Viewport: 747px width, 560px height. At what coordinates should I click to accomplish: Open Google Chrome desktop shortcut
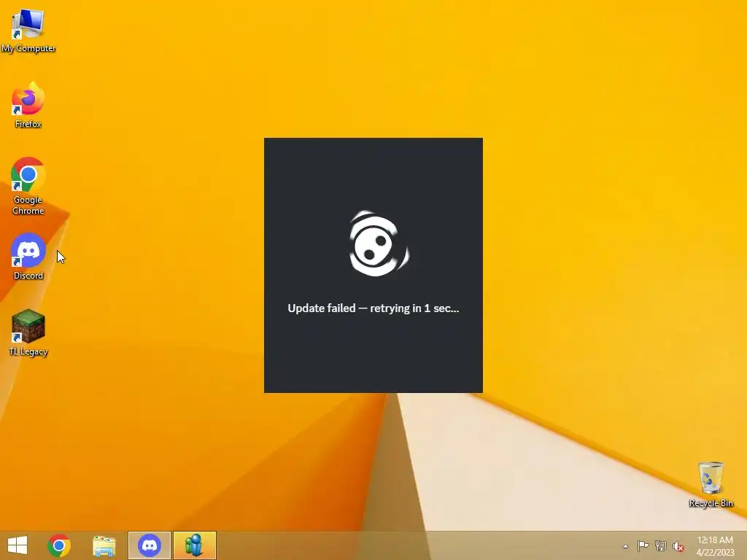[28, 186]
